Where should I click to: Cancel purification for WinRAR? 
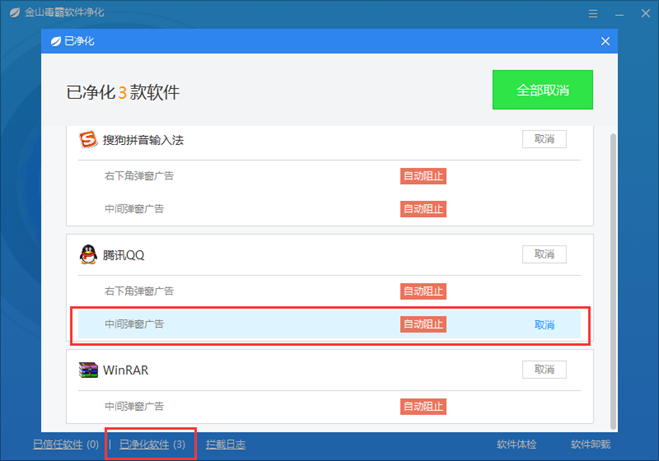pos(544,369)
